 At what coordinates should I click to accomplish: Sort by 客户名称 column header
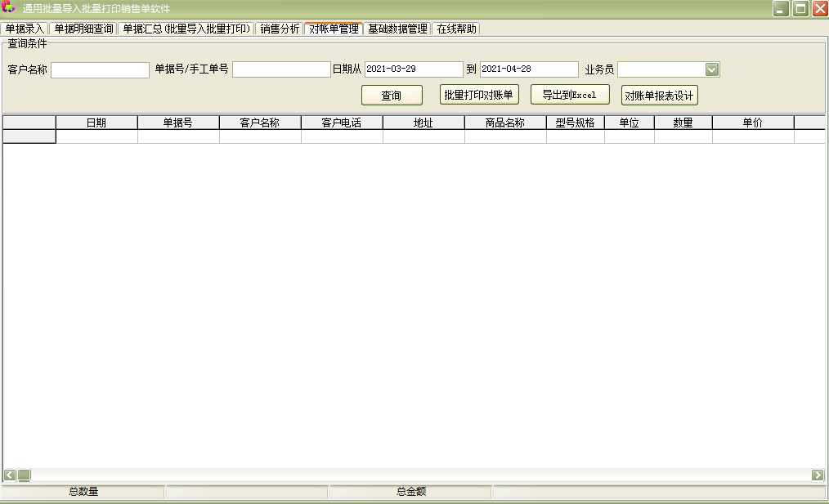[260, 123]
